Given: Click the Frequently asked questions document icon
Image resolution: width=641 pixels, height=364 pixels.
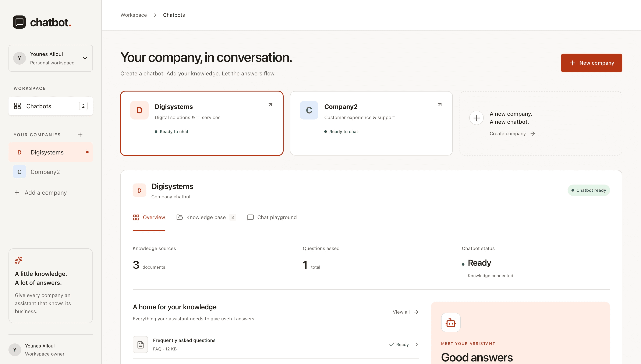Looking at the screenshot, I should (140, 344).
